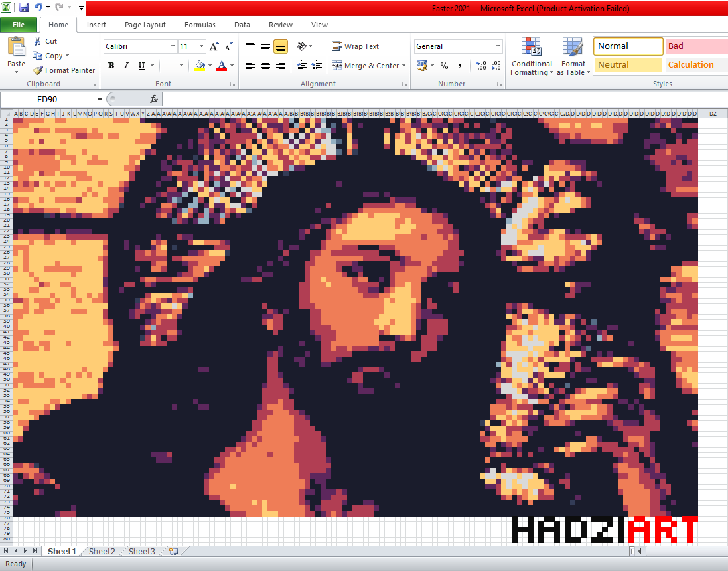Expand the General number format dropdown
The image size is (728, 571).
click(x=498, y=46)
